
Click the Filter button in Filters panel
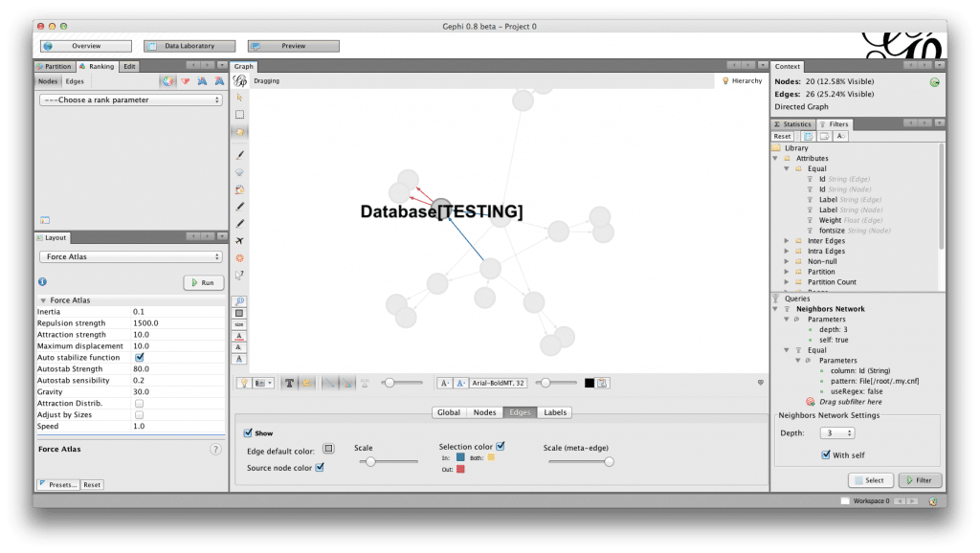click(919, 480)
